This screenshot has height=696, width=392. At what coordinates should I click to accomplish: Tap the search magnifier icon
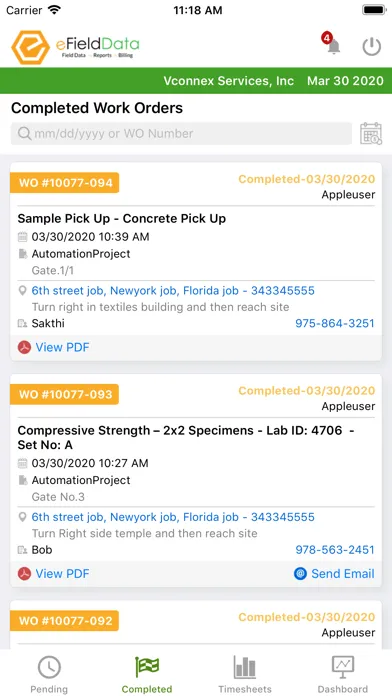24,134
